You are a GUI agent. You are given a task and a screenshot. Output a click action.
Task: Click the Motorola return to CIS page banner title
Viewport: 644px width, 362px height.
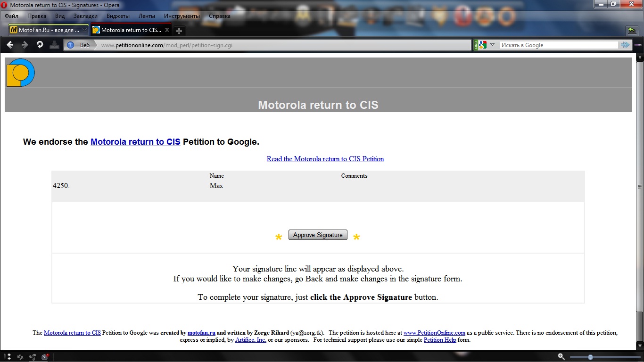click(318, 105)
